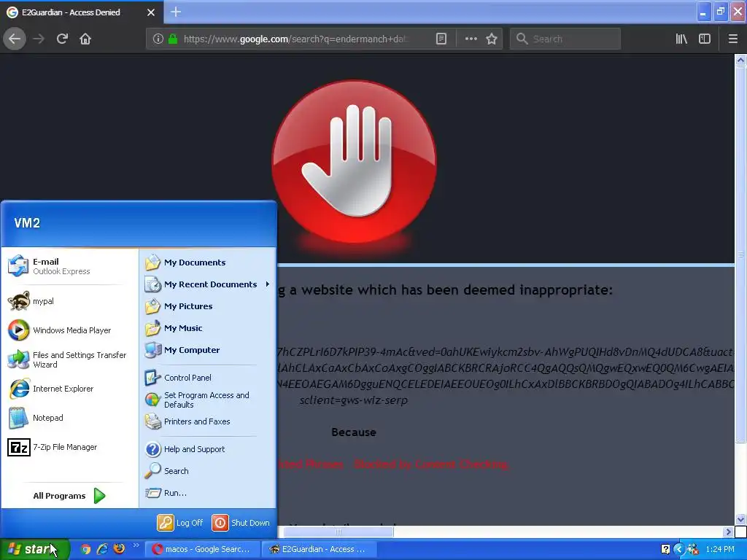Open E-mail Outlook Express
This screenshot has width=747, height=560.
(x=69, y=266)
